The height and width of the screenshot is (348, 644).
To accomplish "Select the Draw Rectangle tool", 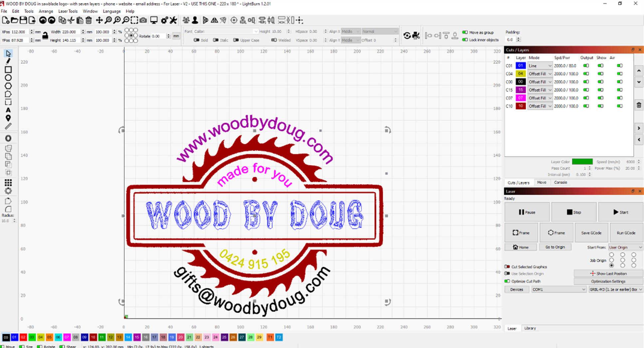I will point(8,70).
